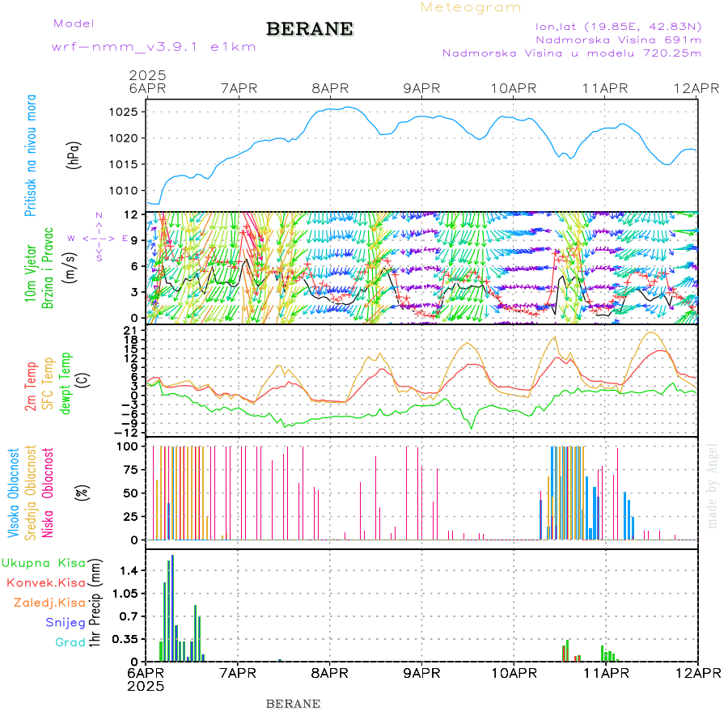Click the 1.4 precipitation axis value

[129, 570]
